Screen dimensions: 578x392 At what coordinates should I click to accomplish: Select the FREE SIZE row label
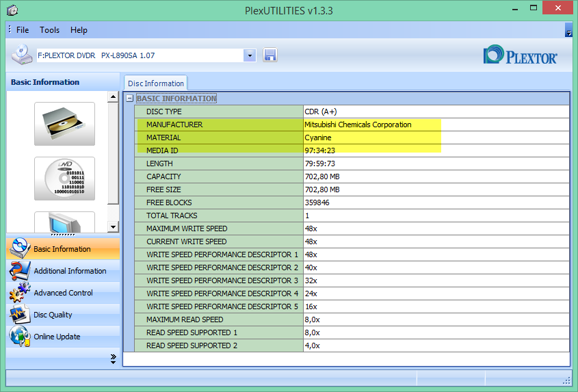pos(163,190)
